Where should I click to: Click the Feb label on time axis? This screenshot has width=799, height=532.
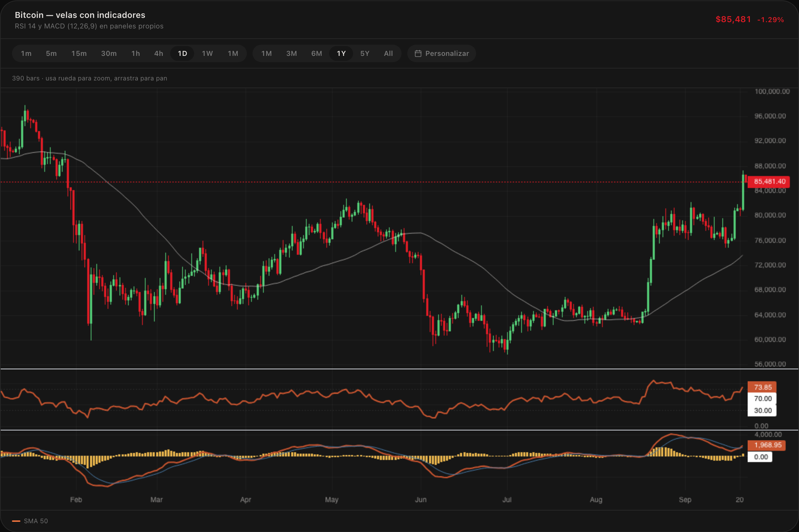tap(76, 500)
